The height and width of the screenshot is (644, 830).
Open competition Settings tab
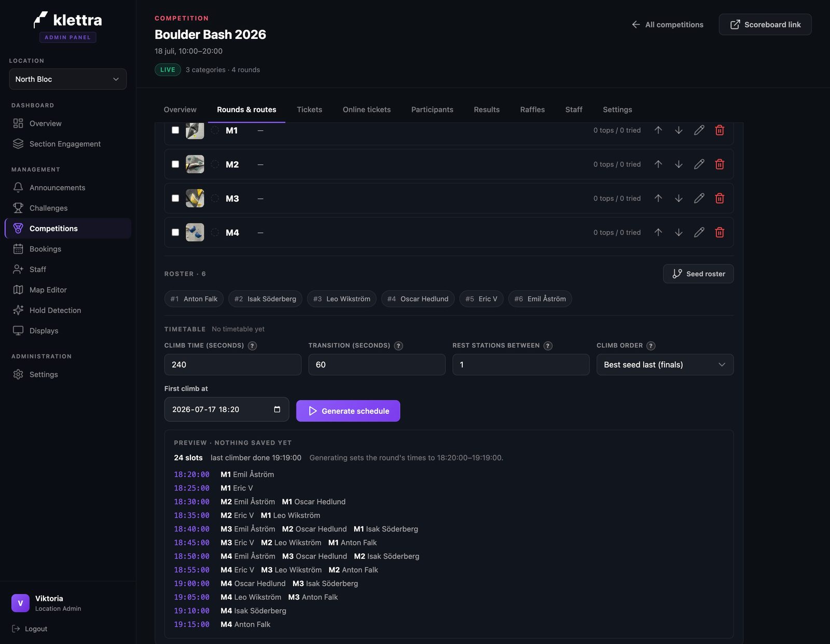(617, 109)
